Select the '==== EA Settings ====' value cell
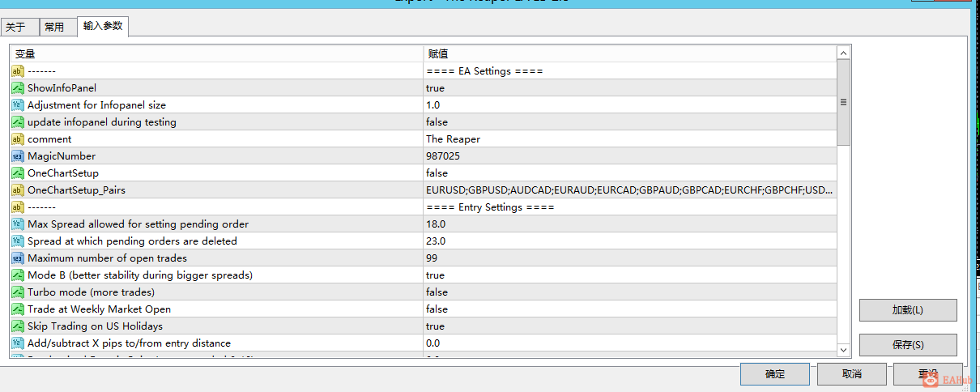Screen dimensions: 980x392 coord(629,70)
